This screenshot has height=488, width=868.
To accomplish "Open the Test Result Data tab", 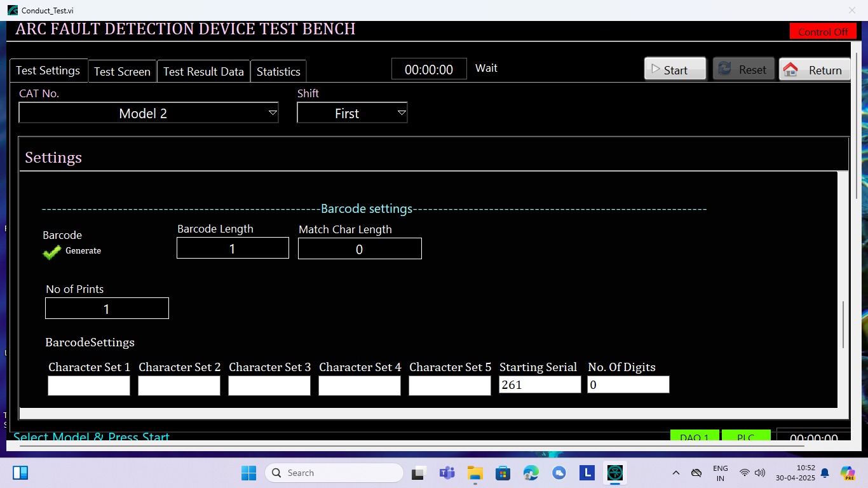I will [203, 71].
